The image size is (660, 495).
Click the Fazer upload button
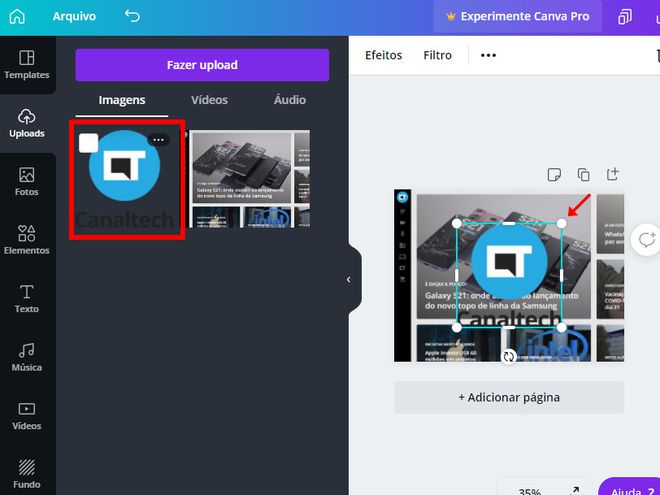click(202, 65)
